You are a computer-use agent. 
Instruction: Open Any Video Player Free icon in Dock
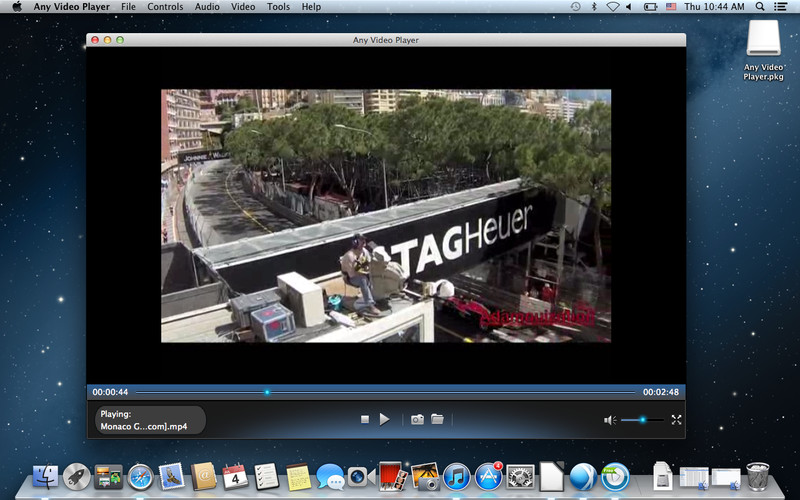615,477
